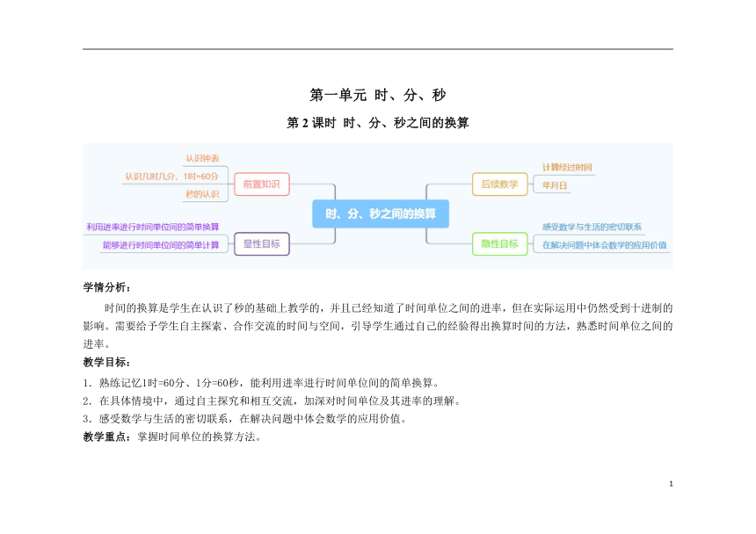
Task: Select the 前置知识 mind map node
Action: coord(262,184)
